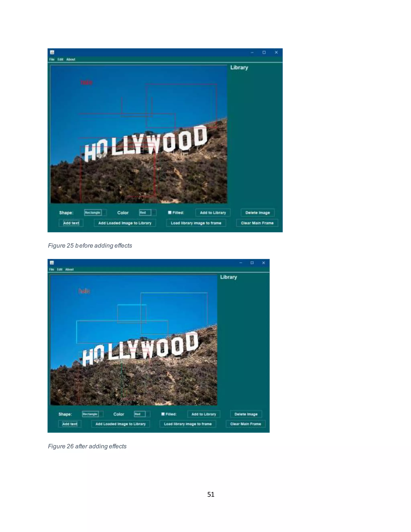Toggle Filled checkbox in Figure 26 window
This screenshot has height=532, width=411.
163,414
